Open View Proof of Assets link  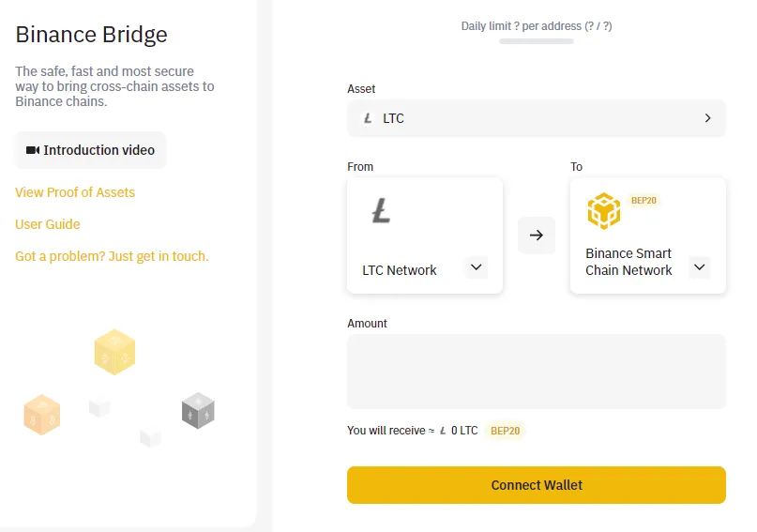(x=75, y=192)
